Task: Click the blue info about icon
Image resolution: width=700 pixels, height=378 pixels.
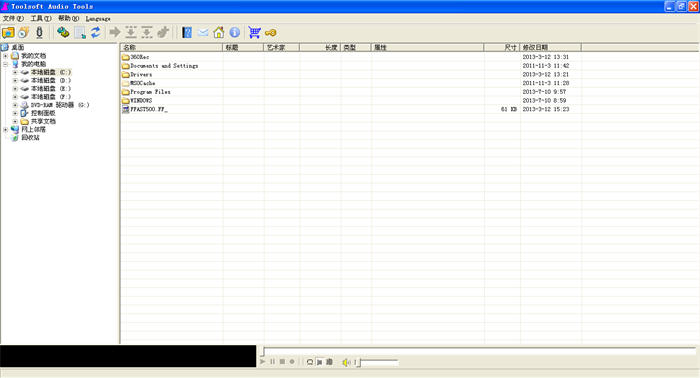Action: pos(235,32)
